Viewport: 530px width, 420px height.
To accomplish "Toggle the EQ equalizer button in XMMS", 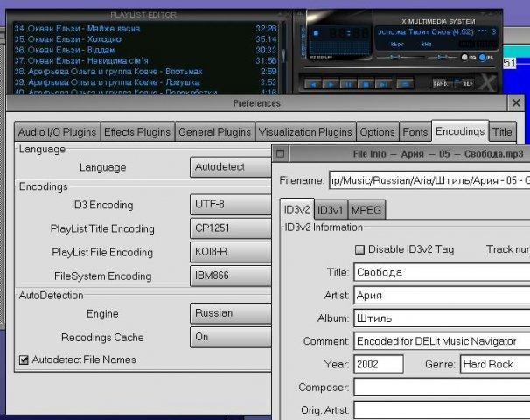I will tap(469, 58).
